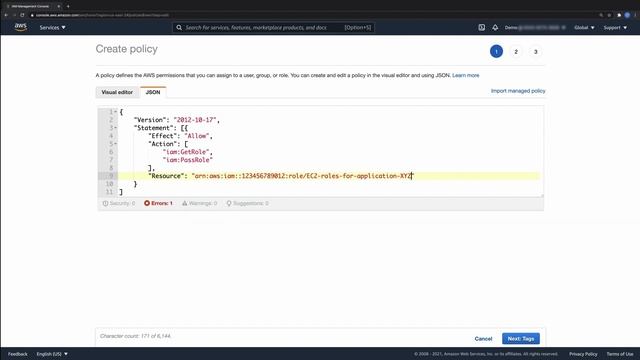The width and height of the screenshot is (640, 360).
Task: Click the red error icon beside Errors
Action: pyautogui.click(x=147, y=203)
